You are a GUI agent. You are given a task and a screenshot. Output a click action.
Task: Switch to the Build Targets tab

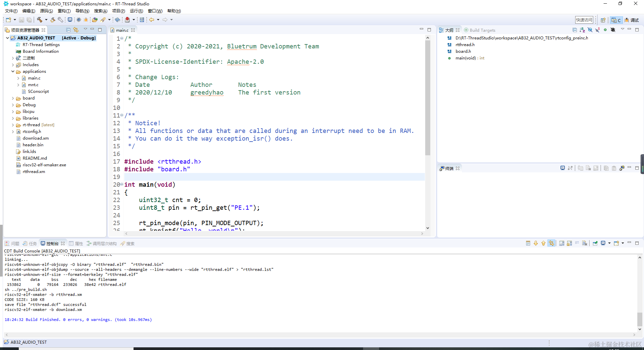tap(480, 30)
